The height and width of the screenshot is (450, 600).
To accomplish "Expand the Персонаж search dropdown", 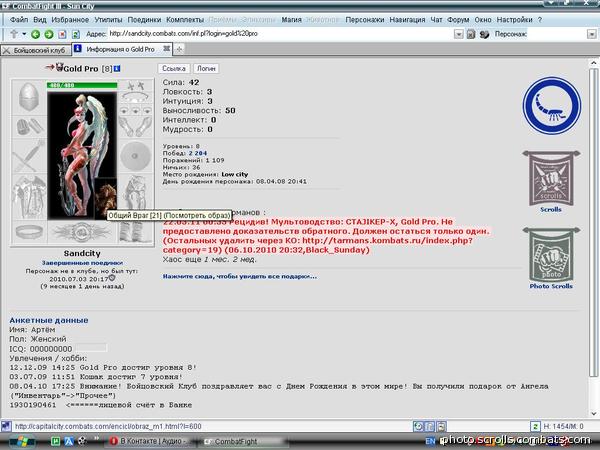I will (592, 34).
